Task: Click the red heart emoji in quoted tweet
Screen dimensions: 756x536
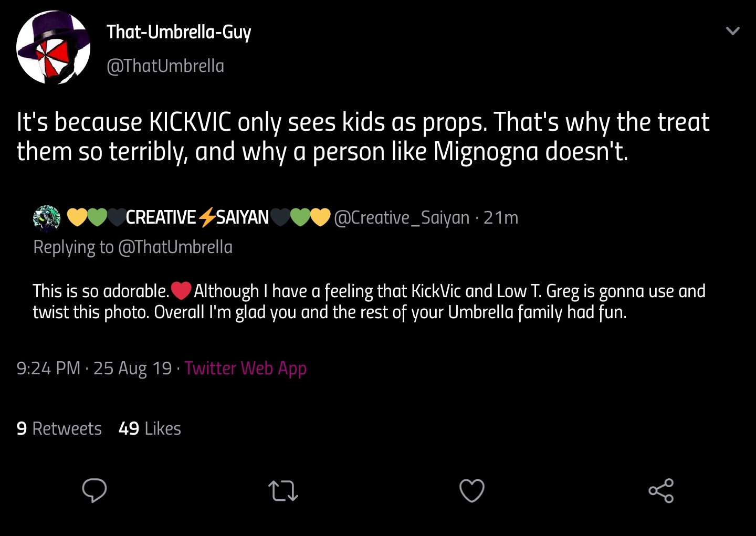Action: 181,290
